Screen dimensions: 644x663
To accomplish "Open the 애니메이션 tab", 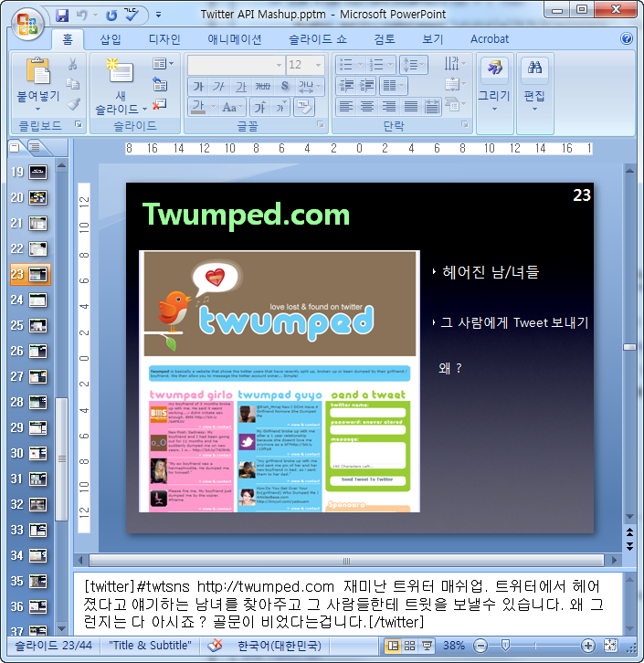I will pos(234,39).
